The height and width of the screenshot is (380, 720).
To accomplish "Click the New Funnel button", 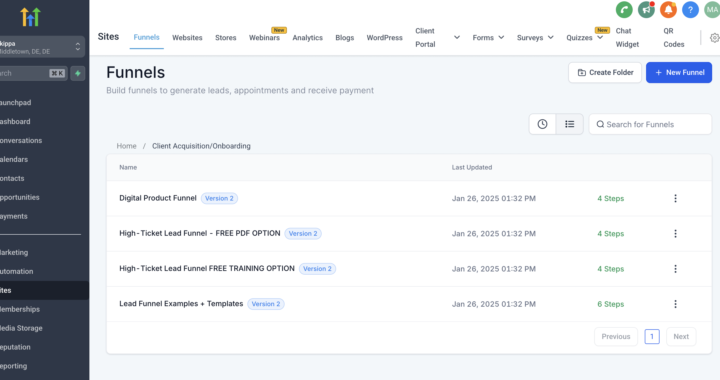I will point(679,73).
